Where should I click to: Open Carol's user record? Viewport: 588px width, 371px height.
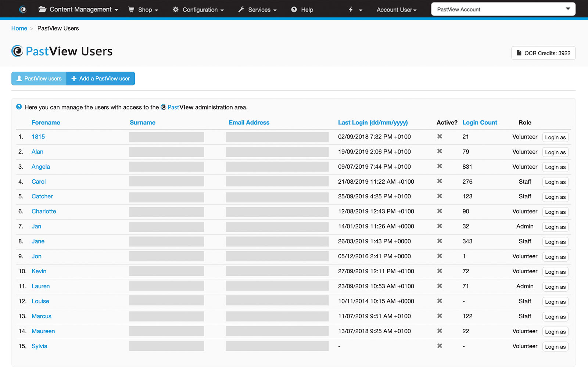[x=39, y=181]
